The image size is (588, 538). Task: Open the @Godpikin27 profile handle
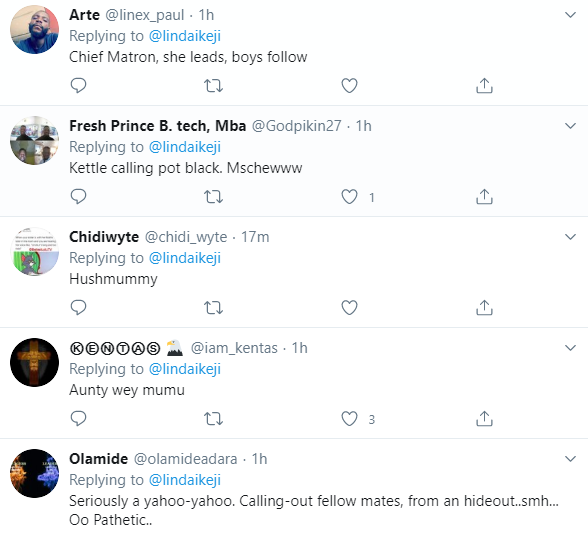pos(296,126)
